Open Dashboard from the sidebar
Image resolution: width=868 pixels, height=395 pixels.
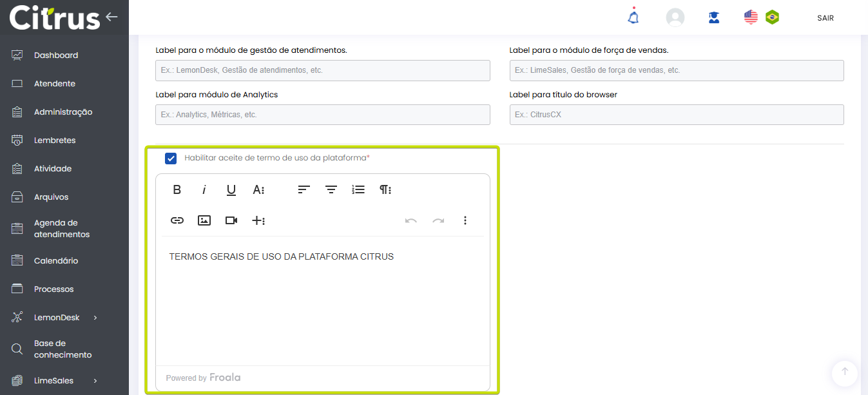point(56,55)
